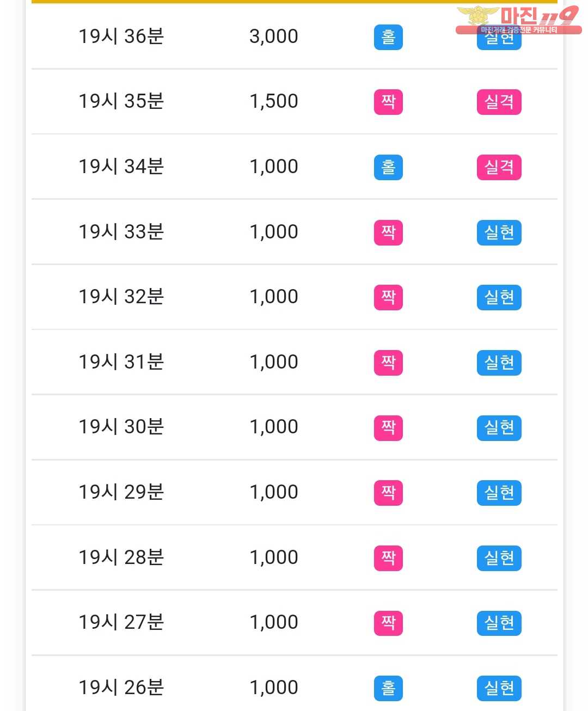Open the 마진 119 logo banner
588x711 pixels.
pyautogui.click(x=518, y=21)
